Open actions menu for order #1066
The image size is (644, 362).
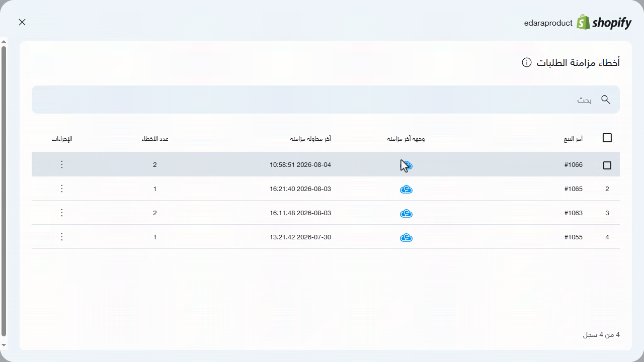click(x=62, y=164)
